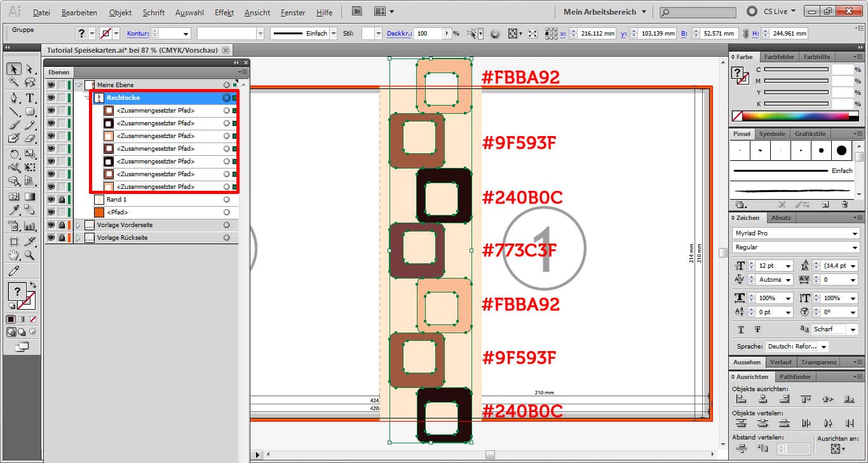This screenshot has width=868, height=463.
Task: Switch to the Pathfinder tab
Action: pyautogui.click(x=794, y=377)
